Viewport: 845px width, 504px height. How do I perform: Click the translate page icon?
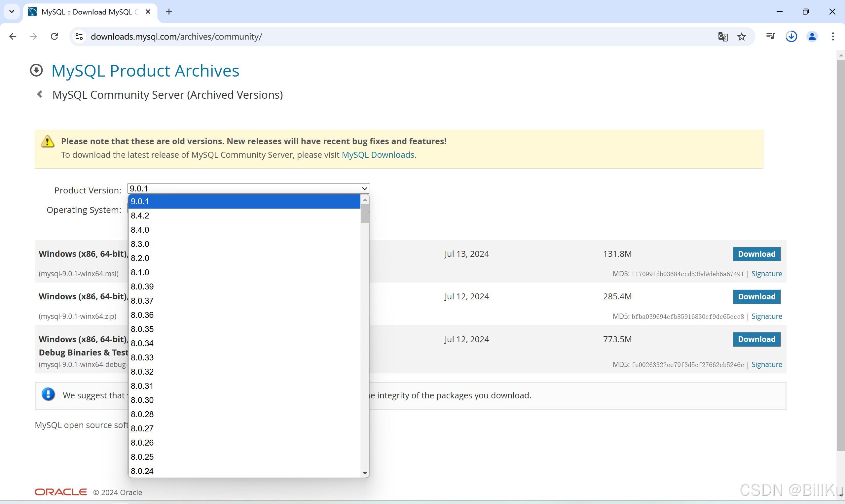(x=723, y=36)
